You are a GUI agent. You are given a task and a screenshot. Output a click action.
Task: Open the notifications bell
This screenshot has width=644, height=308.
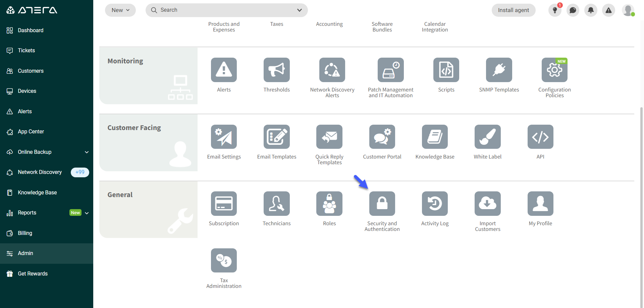pyautogui.click(x=591, y=10)
